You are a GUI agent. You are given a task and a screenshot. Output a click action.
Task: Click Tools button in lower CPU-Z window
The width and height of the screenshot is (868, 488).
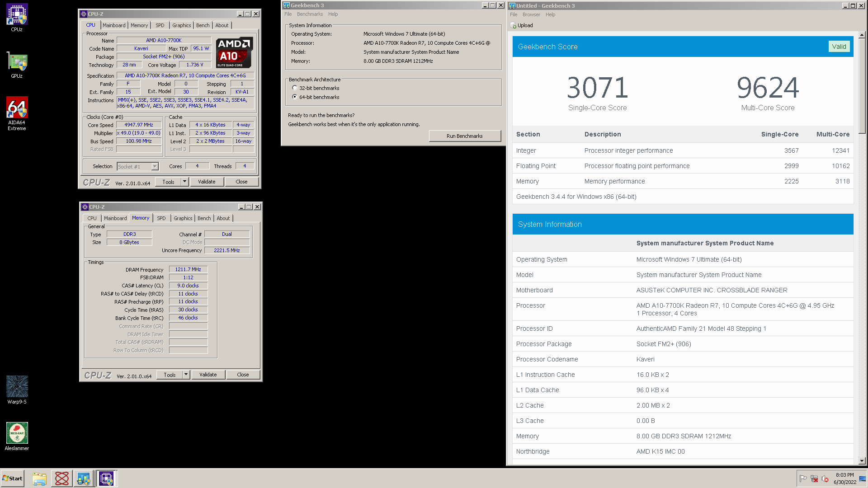tap(170, 375)
